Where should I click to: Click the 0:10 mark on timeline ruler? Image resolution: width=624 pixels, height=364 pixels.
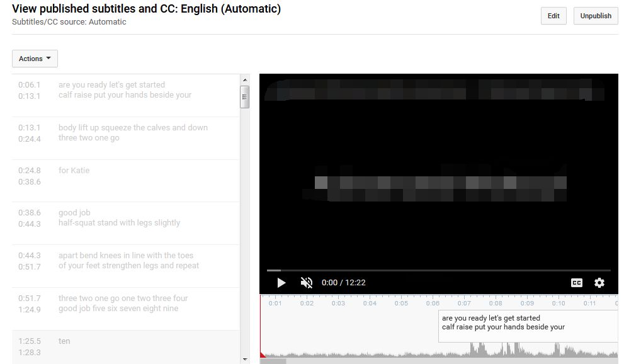(x=559, y=303)
